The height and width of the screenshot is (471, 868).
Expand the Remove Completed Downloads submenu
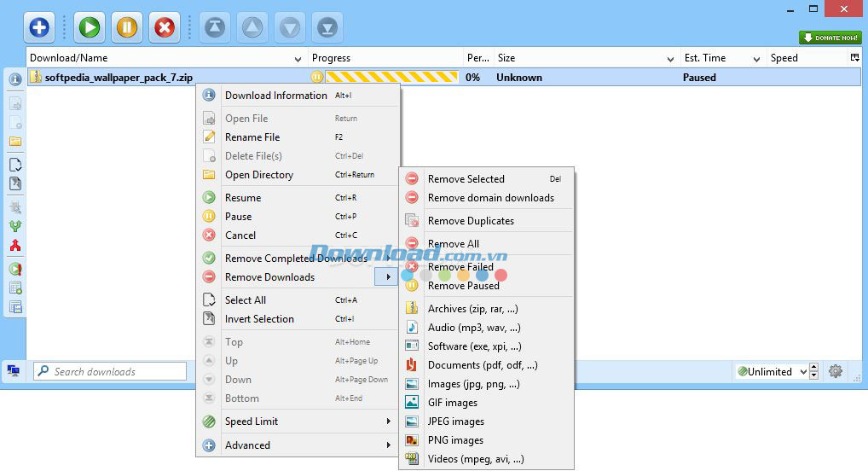[299, 259]
